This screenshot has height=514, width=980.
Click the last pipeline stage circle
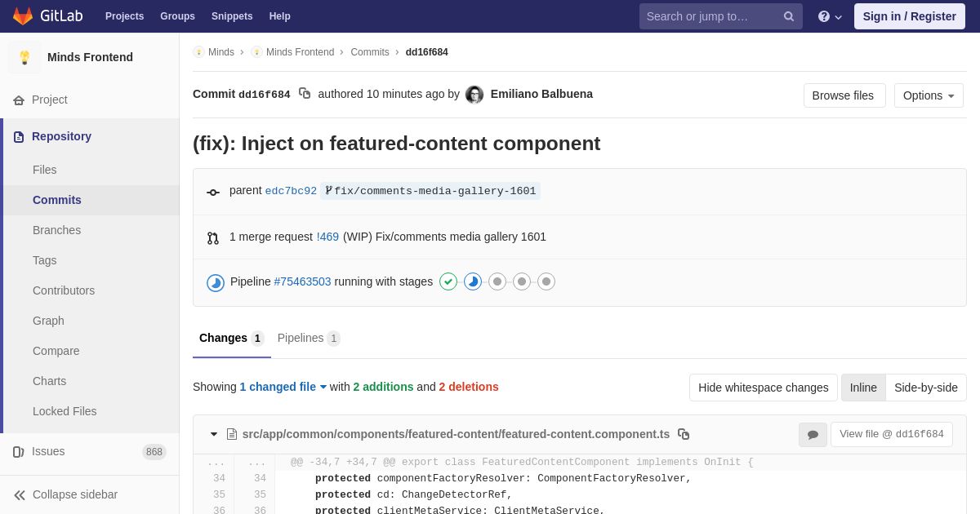[546, 281]
